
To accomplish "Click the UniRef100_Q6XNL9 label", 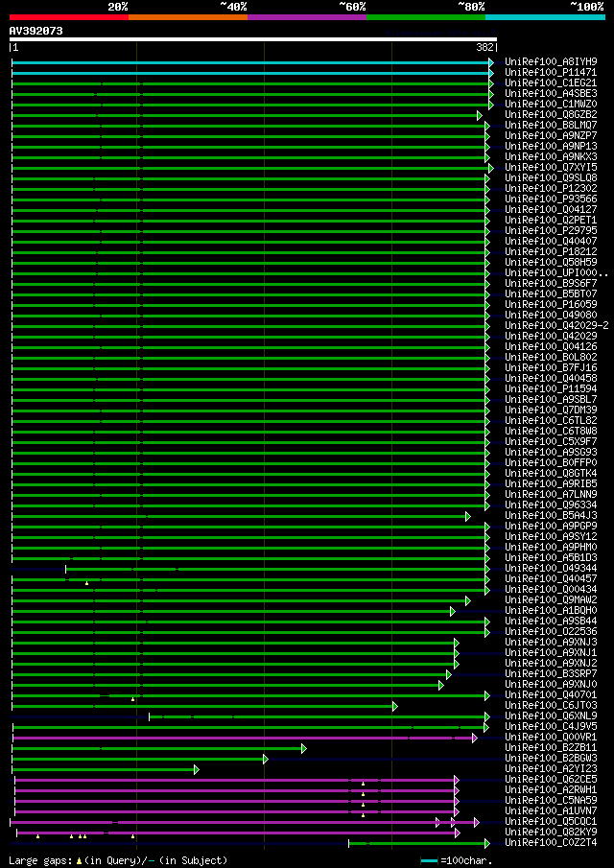I will point(551,716).
